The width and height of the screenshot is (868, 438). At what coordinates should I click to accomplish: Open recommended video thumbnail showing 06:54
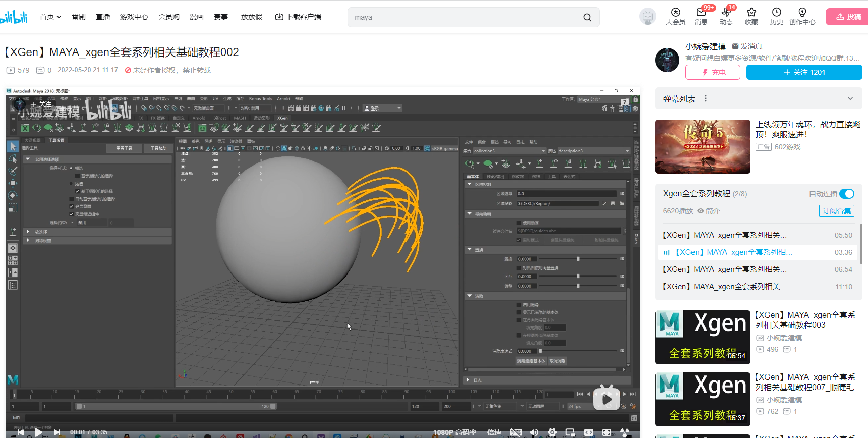tap(703, 337)
